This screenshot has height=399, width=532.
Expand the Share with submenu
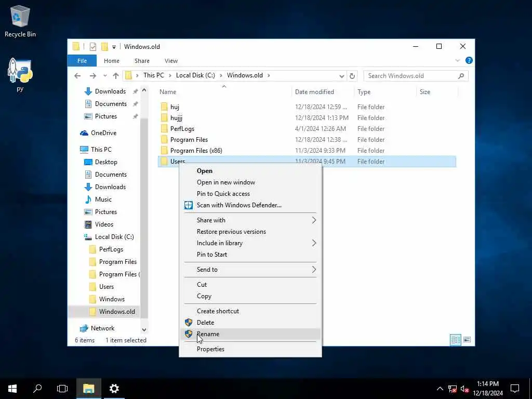(250, 220)
